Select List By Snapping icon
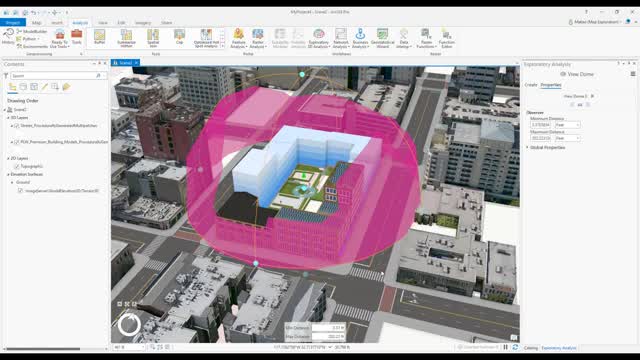The image size is (640, 360). pyautogui.click(x=55, y=87)
